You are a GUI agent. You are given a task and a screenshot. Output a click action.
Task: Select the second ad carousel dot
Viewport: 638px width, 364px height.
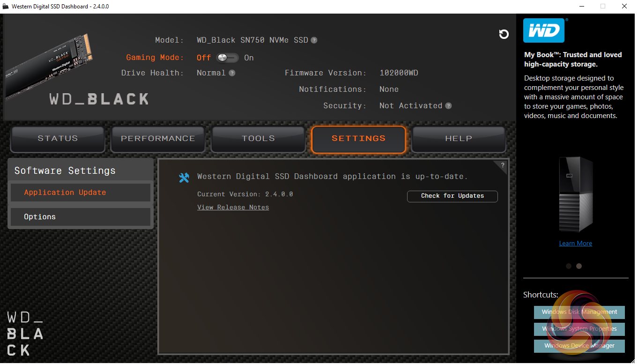coord(579,266)
